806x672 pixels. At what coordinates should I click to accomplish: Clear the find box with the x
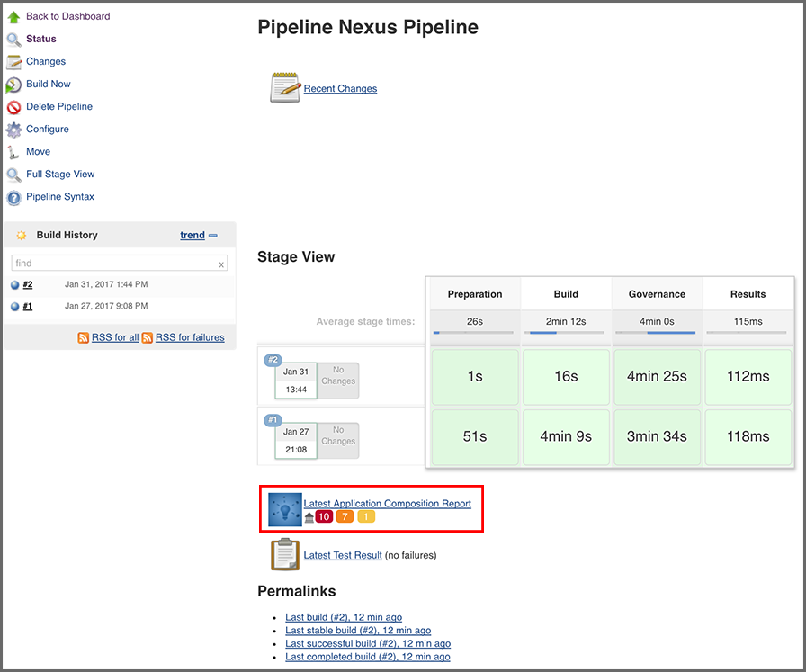(221, 264)
